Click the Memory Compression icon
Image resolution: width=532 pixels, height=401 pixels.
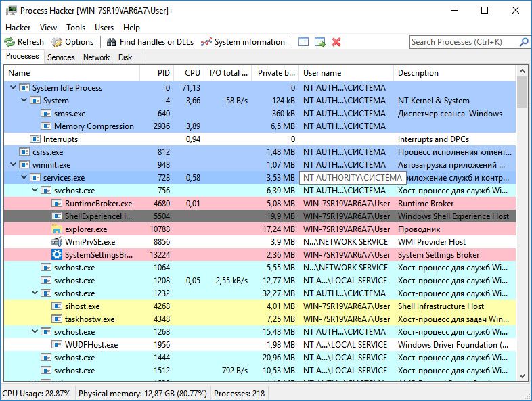(x=46, y=126)
